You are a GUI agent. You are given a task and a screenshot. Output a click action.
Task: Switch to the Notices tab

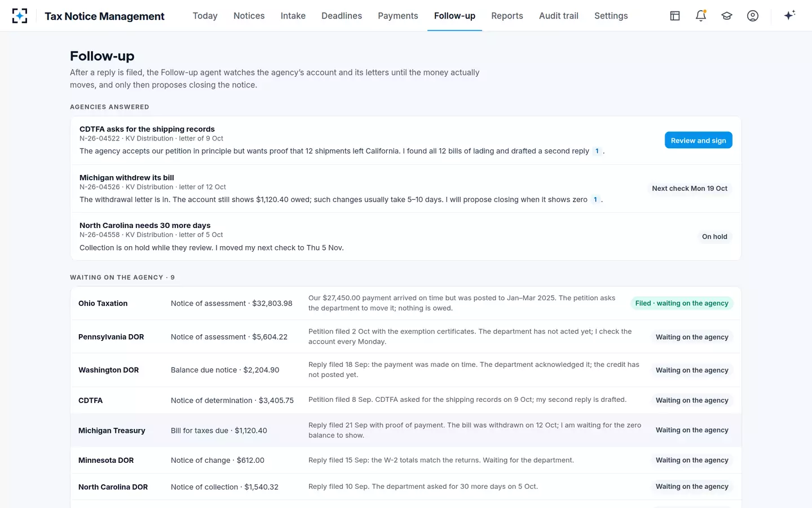click(249, 16)
